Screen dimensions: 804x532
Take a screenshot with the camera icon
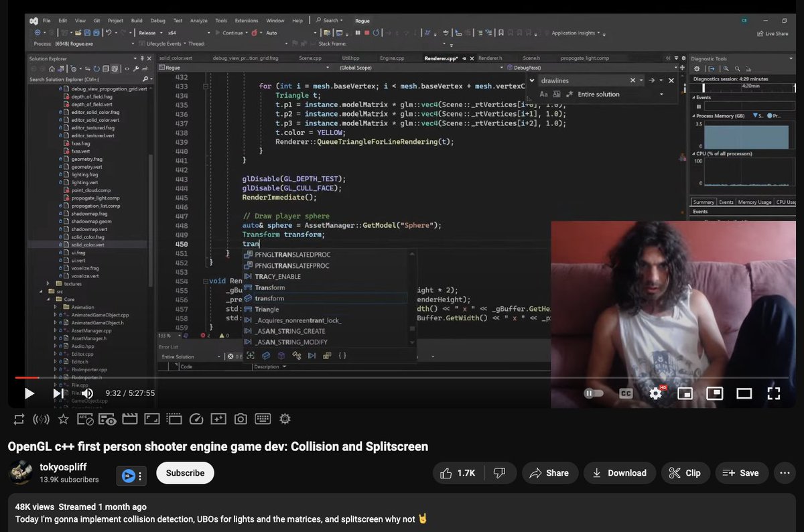coord(241,419)
